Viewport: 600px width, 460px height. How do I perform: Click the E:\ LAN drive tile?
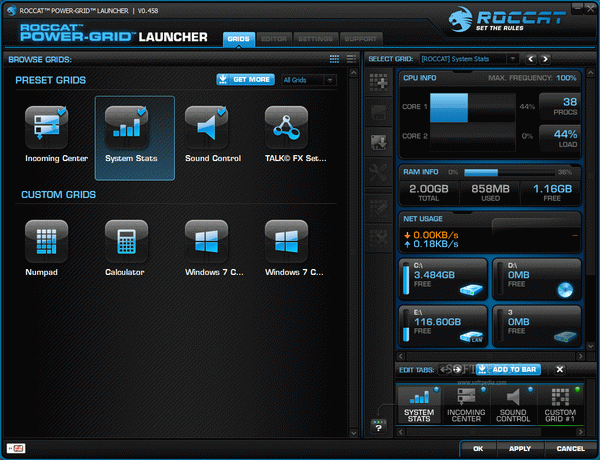[x=443, y=326]
